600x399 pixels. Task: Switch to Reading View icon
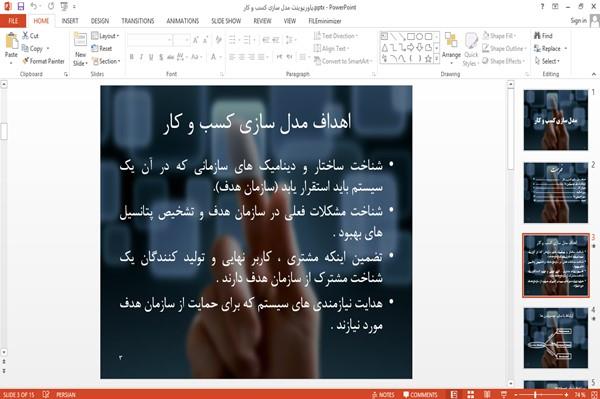487,395
